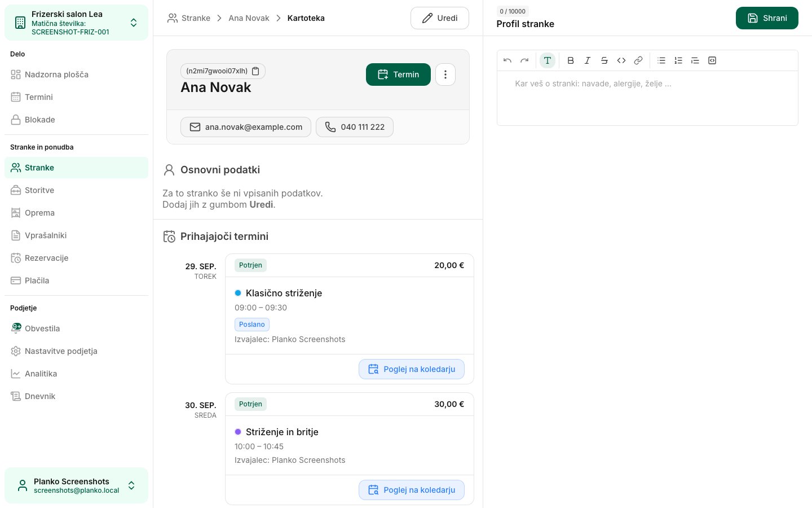Screen dimensions: 812x508
Task: Select the numbered list icon
Action: pyautogui.click(x=678, y=60)
